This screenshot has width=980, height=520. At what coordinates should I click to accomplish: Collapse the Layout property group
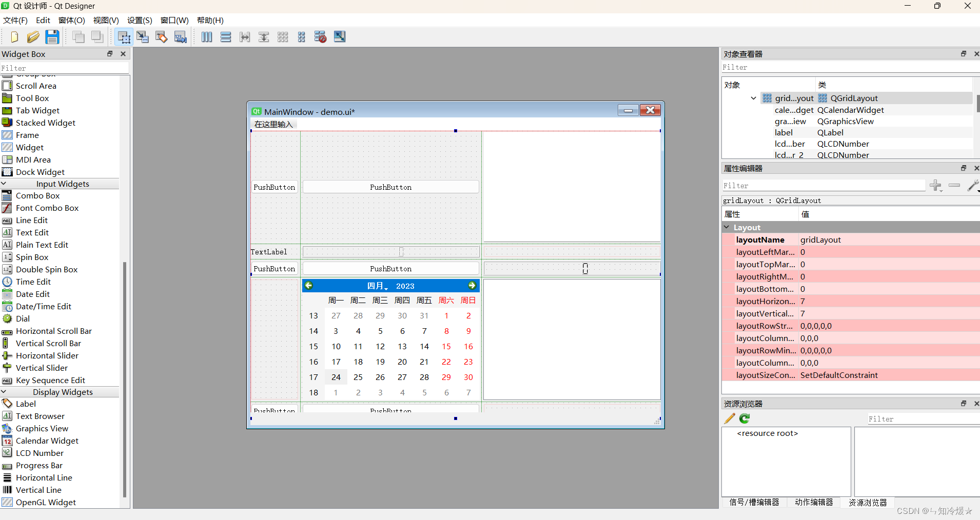[727, 227]
